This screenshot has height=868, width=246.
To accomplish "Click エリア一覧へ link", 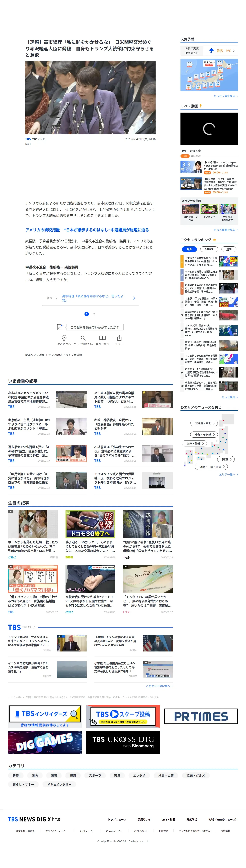I will click(x=228, y=474).
